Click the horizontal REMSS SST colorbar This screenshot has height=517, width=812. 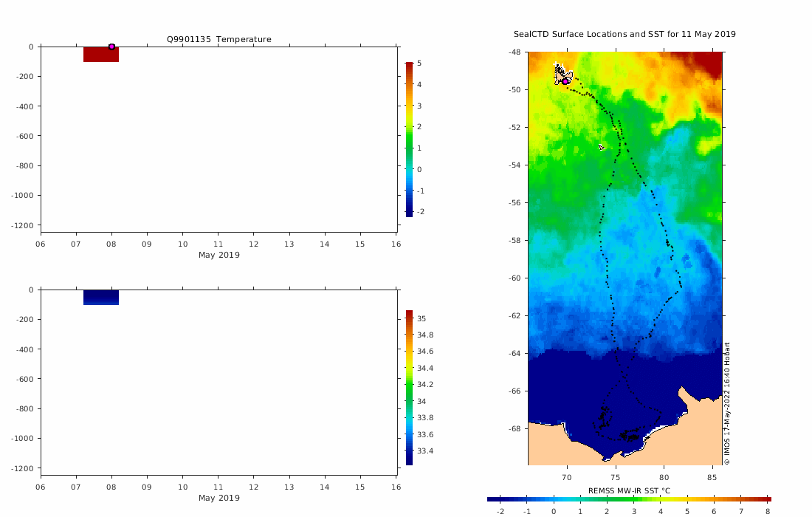629,499
